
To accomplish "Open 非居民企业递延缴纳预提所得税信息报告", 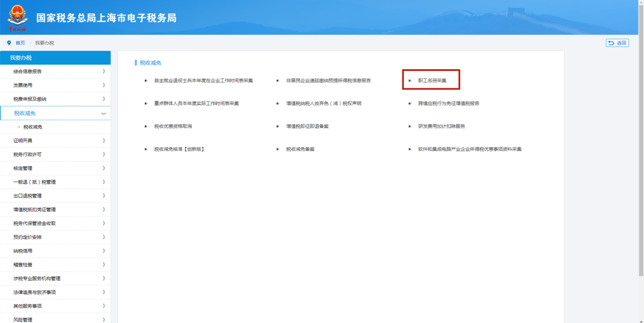I will click(329, 81).
